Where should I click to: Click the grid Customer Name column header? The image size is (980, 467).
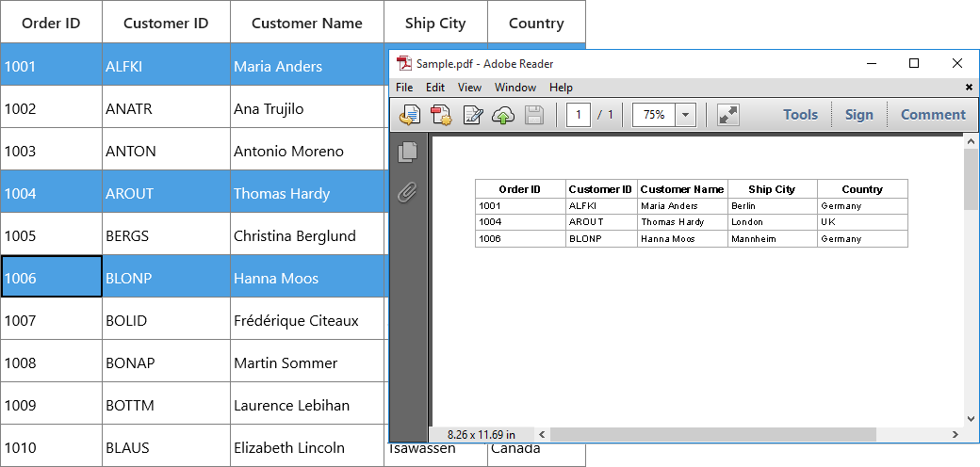[307, 22]
